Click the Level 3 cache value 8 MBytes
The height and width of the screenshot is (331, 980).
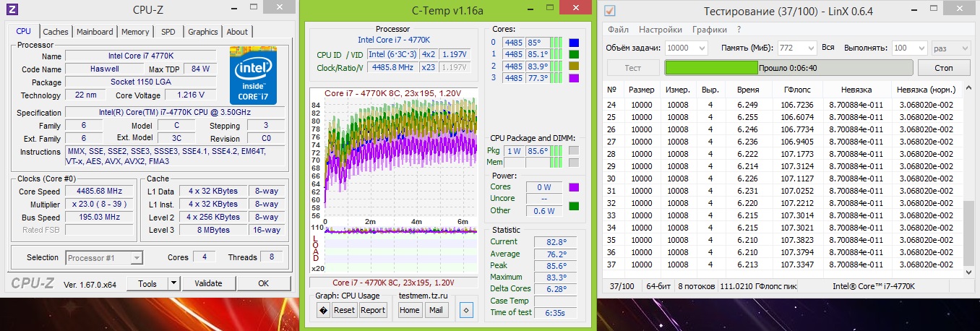coord(212,230)
